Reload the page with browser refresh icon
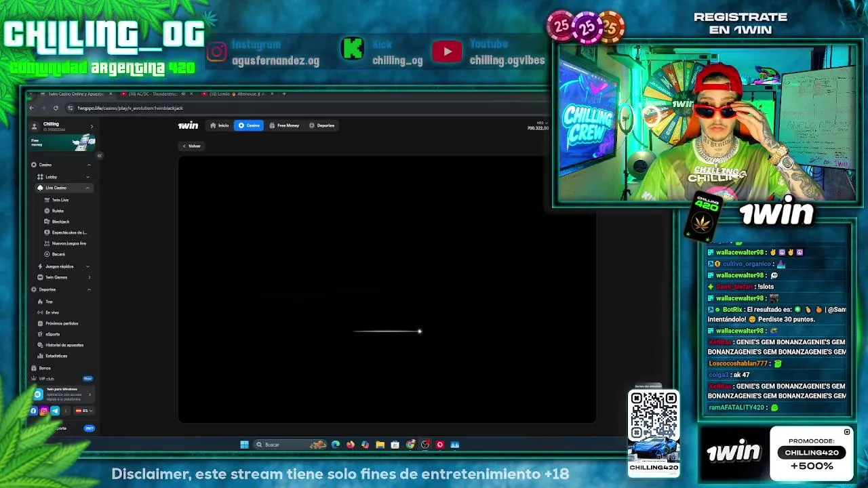This screenshot has width=868, height=488. point(56,108)
